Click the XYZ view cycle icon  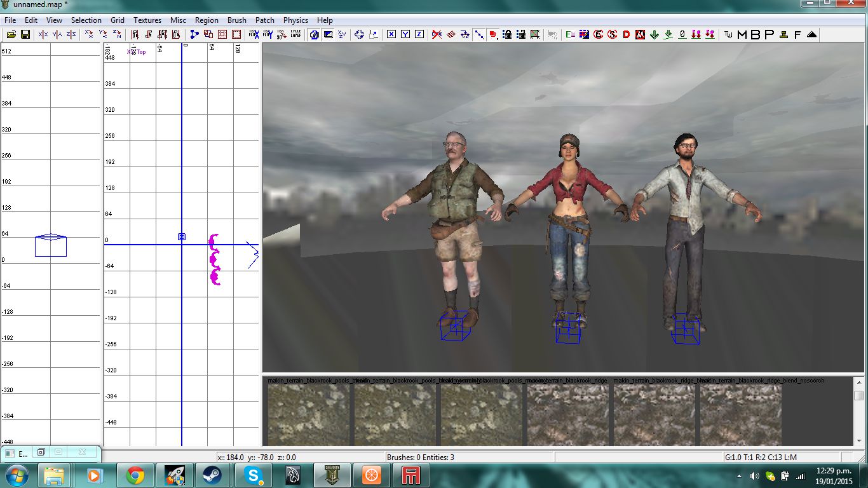click(x=342, y=34)
